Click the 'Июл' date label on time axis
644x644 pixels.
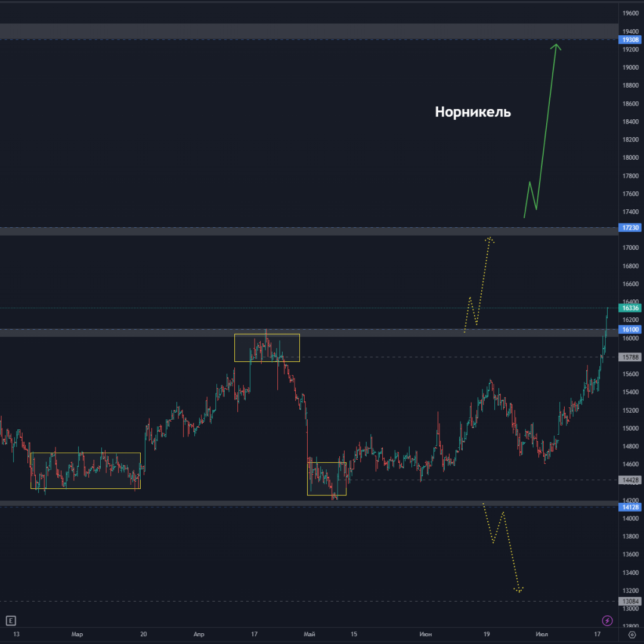(541, 634)
